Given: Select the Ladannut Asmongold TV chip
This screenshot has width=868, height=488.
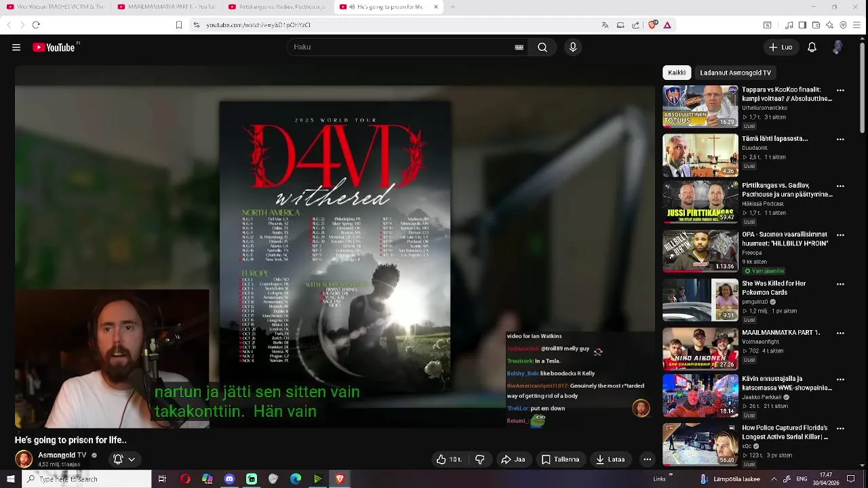Looking at the screenshot, I should [736, 73].
